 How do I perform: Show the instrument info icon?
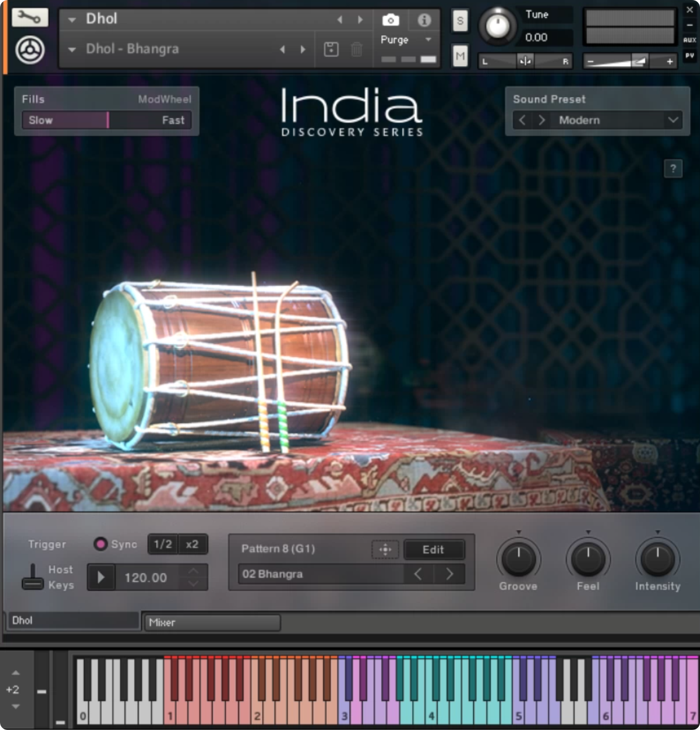[424, 20]
